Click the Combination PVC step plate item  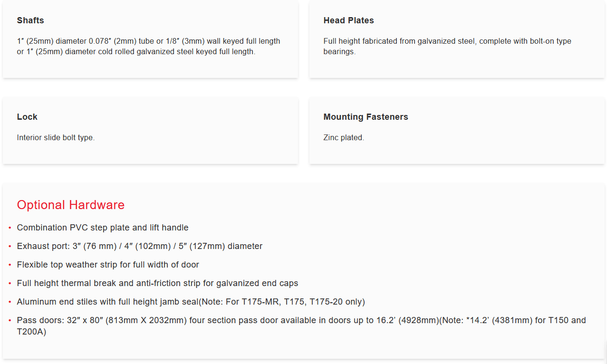point(103,228)
